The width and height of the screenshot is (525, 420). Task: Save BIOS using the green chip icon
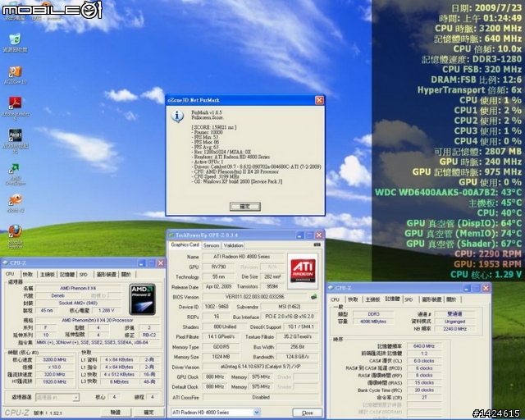(313, 297)
